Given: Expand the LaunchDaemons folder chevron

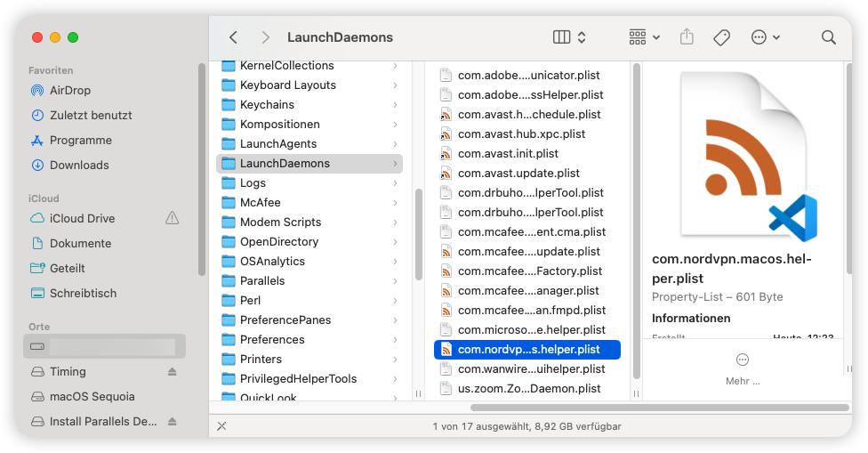Looking at the screenshot, I should point(395,164).
